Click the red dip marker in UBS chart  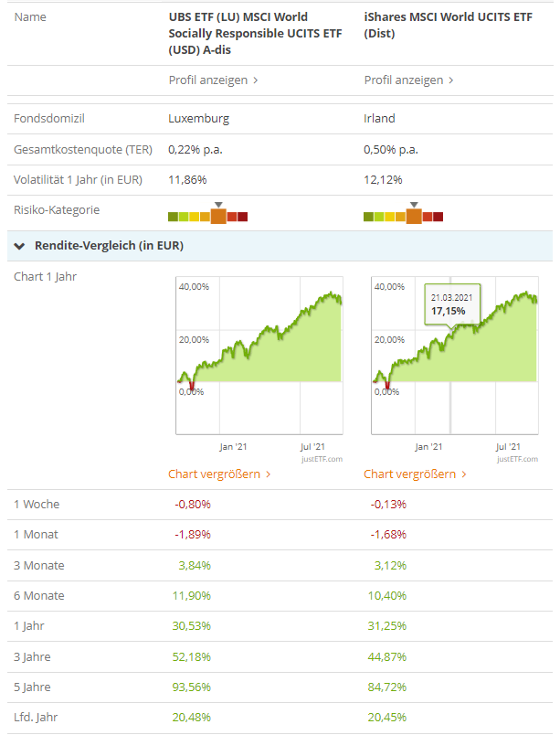point(191,386)
